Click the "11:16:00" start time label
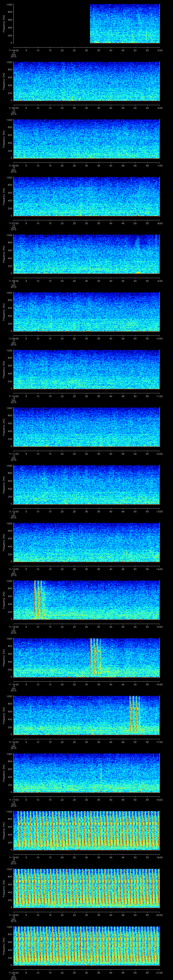This screenshot has width=173, height=980. [x=13, y=742]
